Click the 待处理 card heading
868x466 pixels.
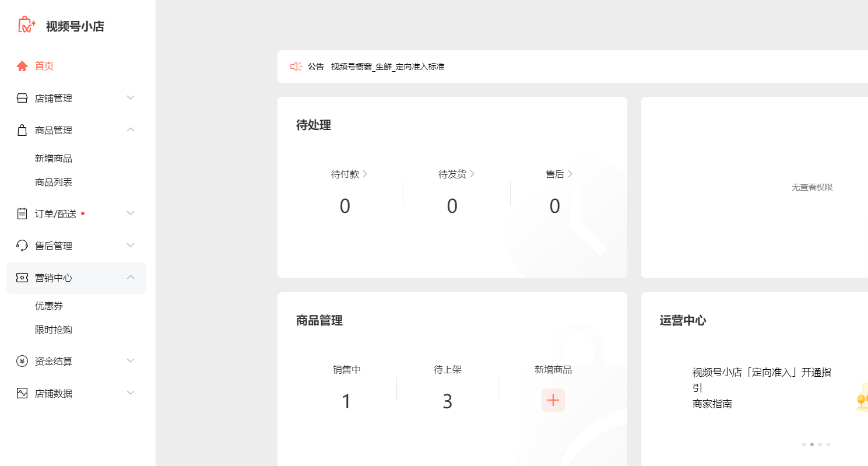pos(314,125)
